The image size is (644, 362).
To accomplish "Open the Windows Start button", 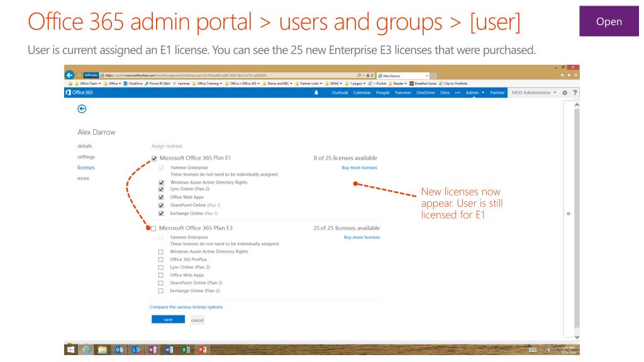I will [x=70, y=349].
